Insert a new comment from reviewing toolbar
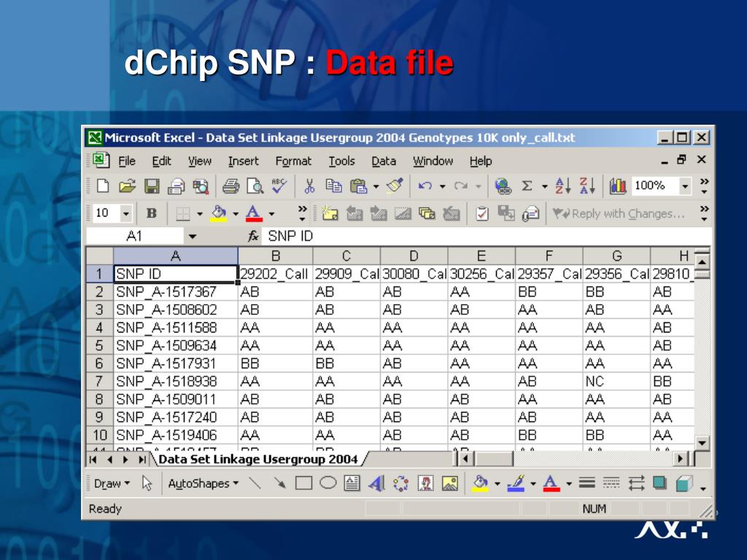 click(x=329, y=214)
